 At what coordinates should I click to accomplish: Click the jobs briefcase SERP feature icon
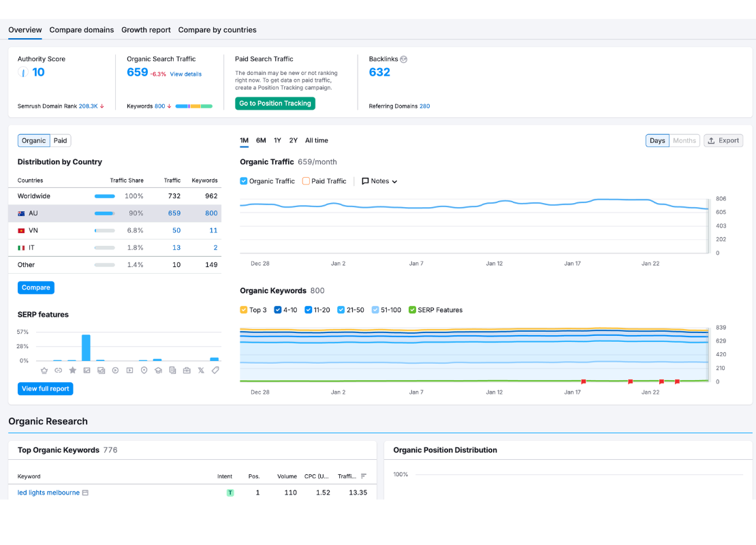[187, 370]
